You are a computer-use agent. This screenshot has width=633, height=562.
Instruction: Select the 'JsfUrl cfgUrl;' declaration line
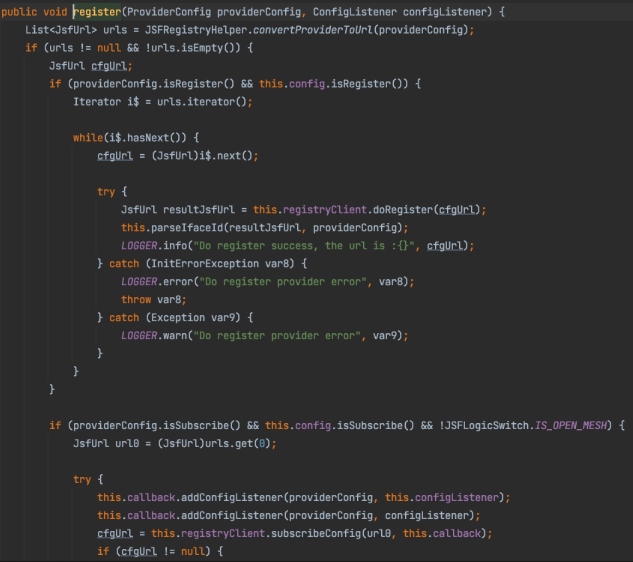(x=91, y=66)
